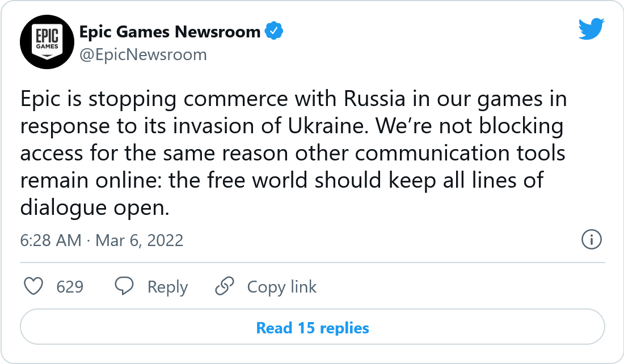Click the Mar 6, 2022 date
Screen dimensions: 624x364
139,240
